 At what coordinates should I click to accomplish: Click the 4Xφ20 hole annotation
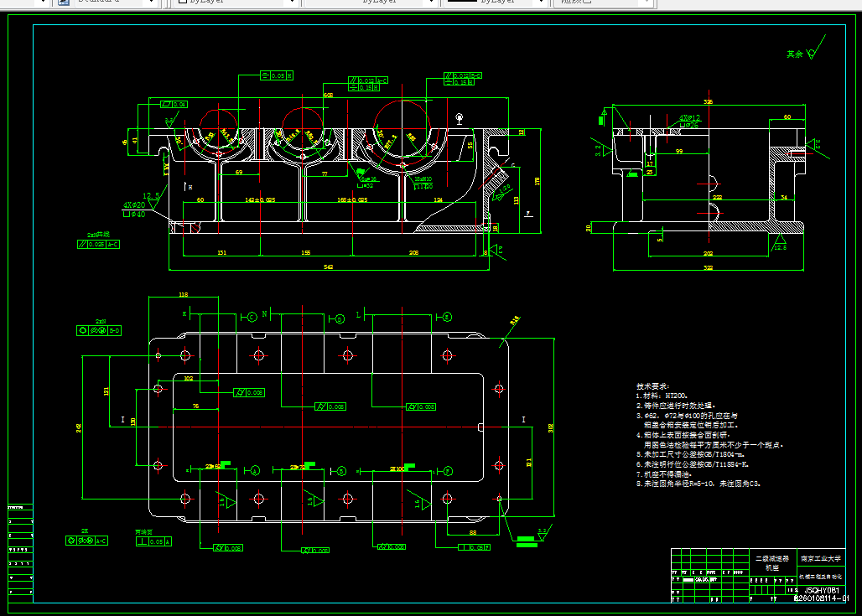click(134, 205)
